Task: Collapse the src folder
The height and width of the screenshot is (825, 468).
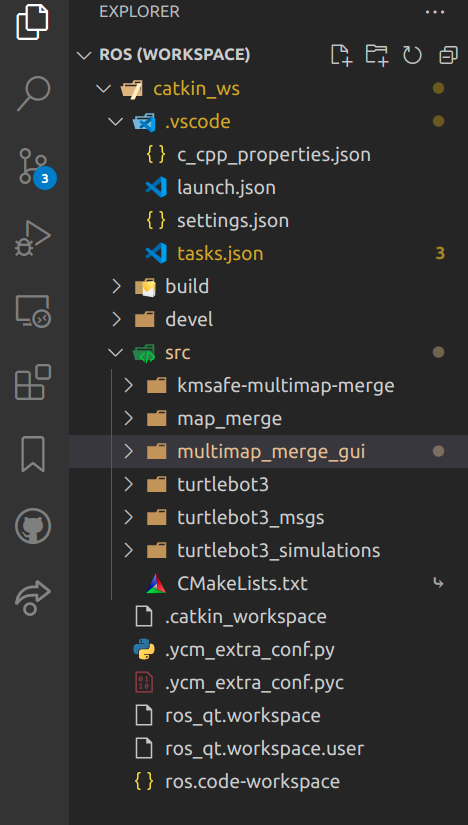Action: click(115, 353)
